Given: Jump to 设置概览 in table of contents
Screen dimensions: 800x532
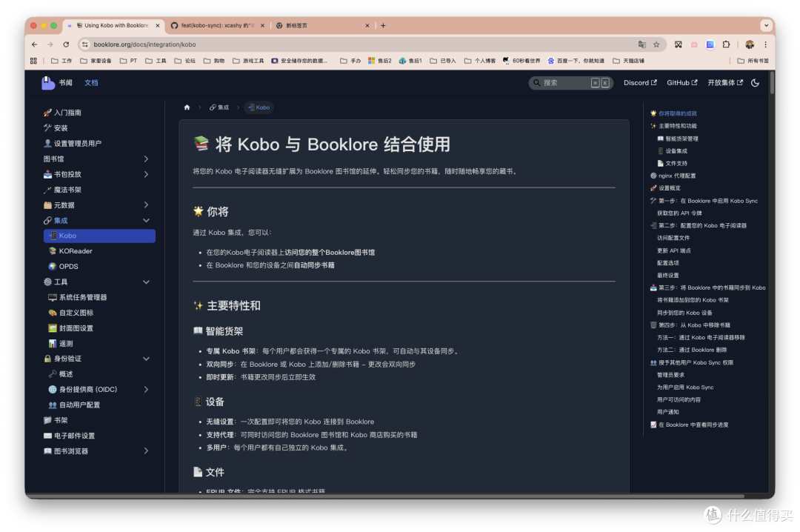Looking at the screenshot, I should [x=665, y=188].
